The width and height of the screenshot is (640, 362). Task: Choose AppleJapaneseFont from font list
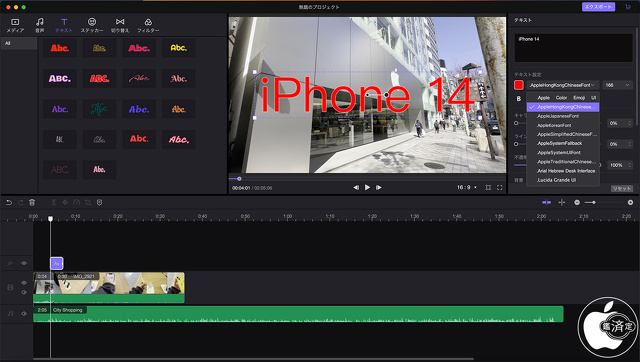[x=563, y=116]
